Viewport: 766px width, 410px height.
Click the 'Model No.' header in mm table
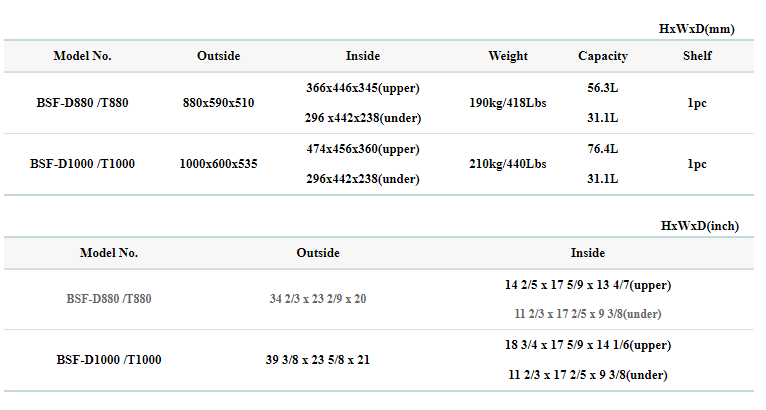click(82, 56)
